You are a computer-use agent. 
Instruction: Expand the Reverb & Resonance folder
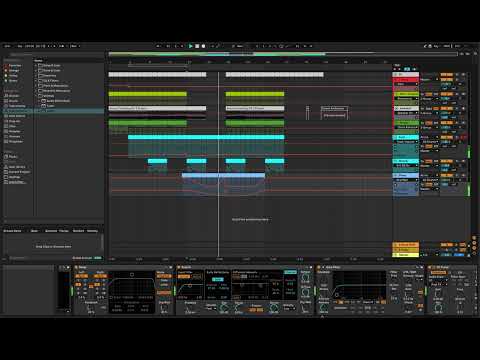point(36,91)
